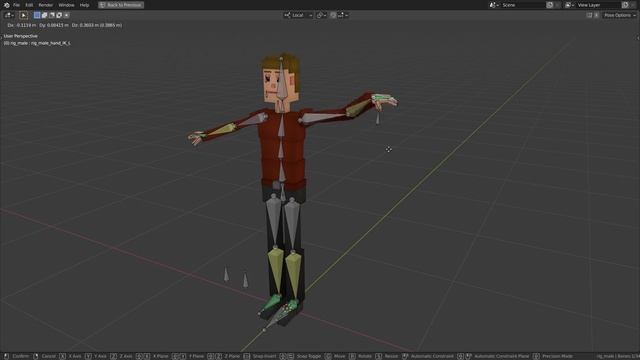Viewport: 640px width, 360px height.
Task: Click the X Plane status bar hint
Action: click(x=160, y=356)
